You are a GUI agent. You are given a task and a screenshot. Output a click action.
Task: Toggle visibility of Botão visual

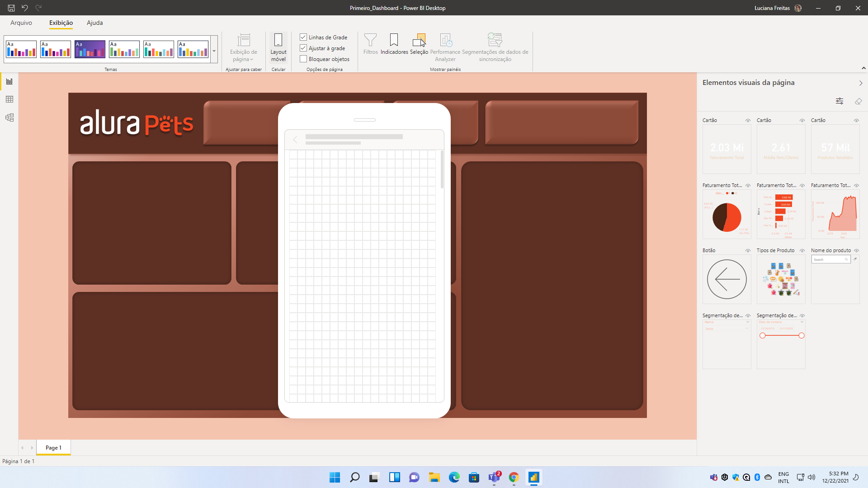click(x=748, y=251)
